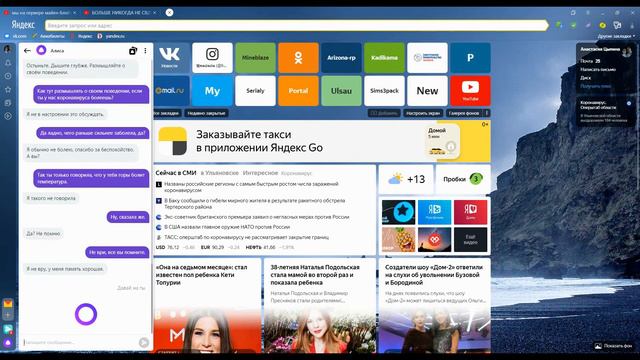Open the My tile on tableau
The width and height of the screenshot is (640, 360).
pyautogui.click(x=212, y=91)
